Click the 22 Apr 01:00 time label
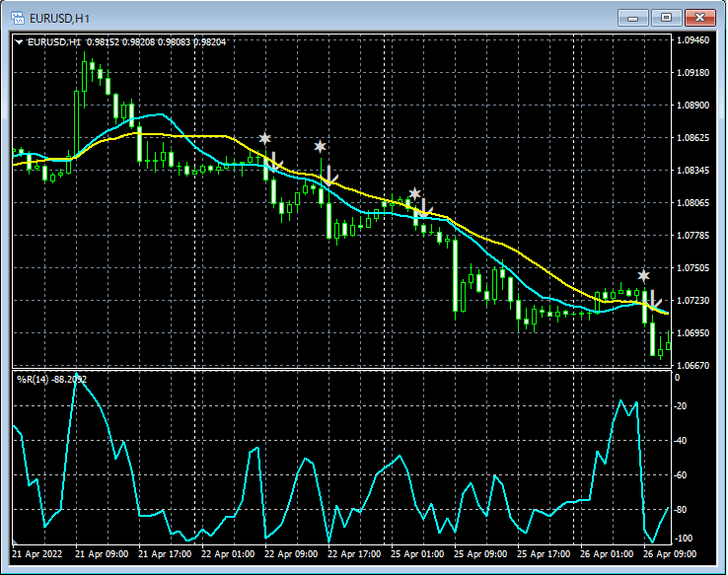 coord(228,554)
